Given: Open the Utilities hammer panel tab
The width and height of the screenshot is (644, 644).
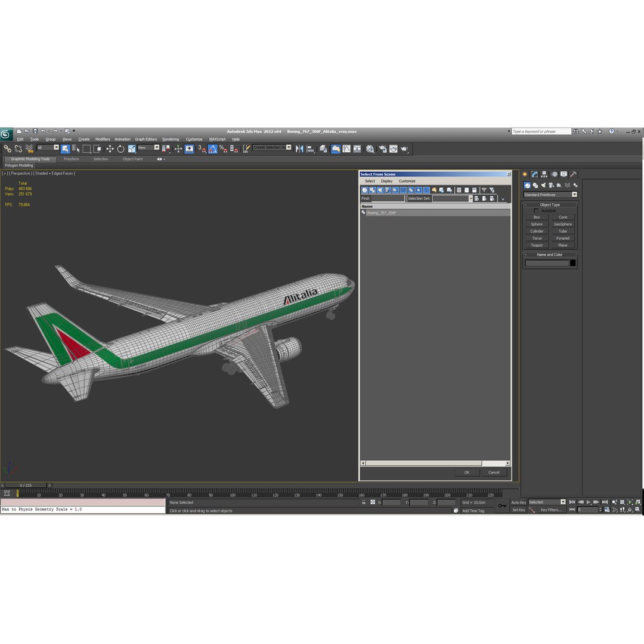Looking at the screenshot, I should 574,174.
